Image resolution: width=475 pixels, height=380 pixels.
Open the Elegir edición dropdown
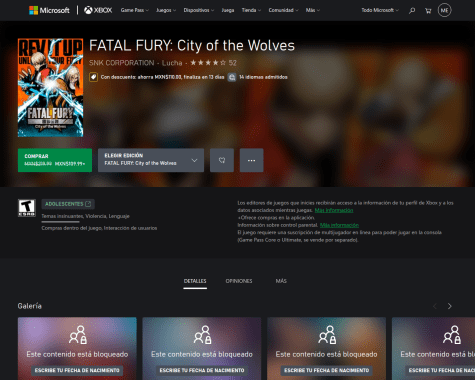(x=151, y=160)
